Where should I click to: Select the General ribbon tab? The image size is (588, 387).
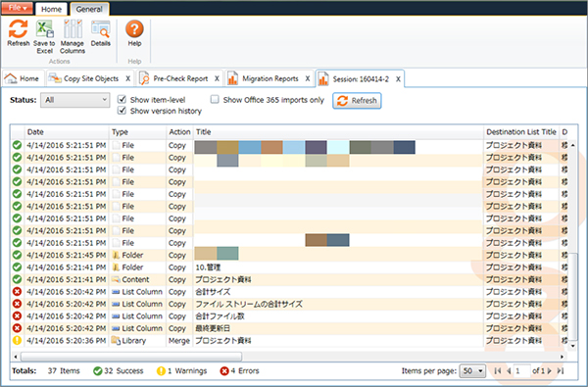click(x=89, y=9)
